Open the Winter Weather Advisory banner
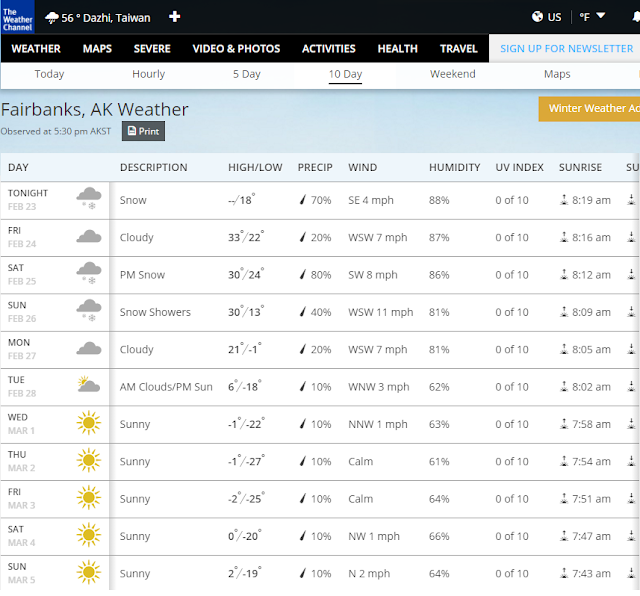Screen dimensions: 640x596 (x=589, y=109)
